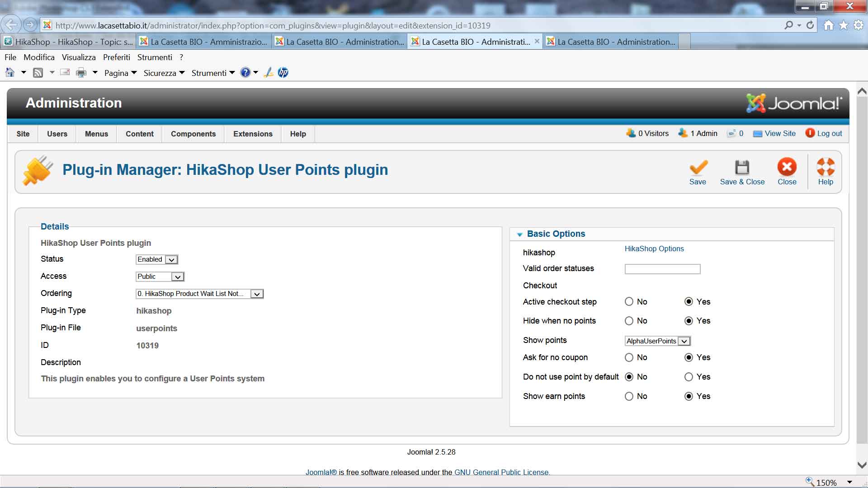Click the printer icon in toolbar
The height and width of the screenshot is (488, 868).
tap(81, 73)
